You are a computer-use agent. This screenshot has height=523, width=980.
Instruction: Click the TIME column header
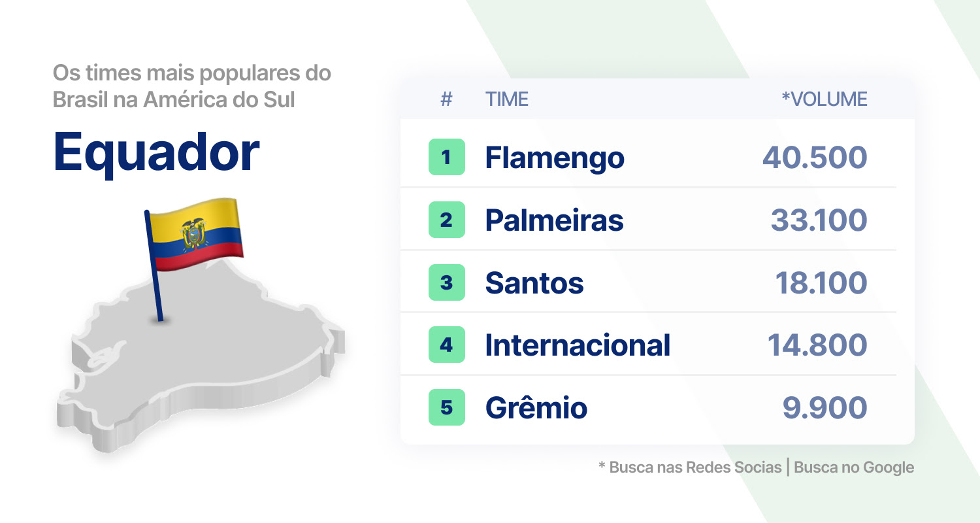coord(507,99)
